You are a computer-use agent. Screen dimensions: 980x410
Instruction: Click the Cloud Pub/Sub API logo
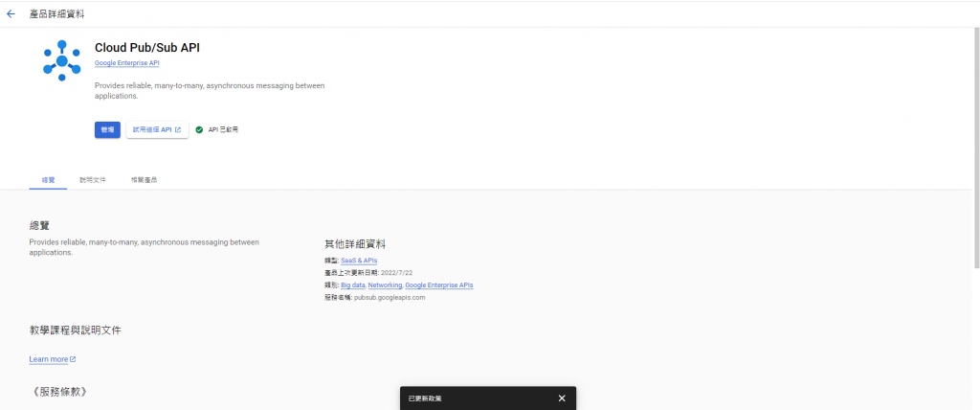point(62,60)
